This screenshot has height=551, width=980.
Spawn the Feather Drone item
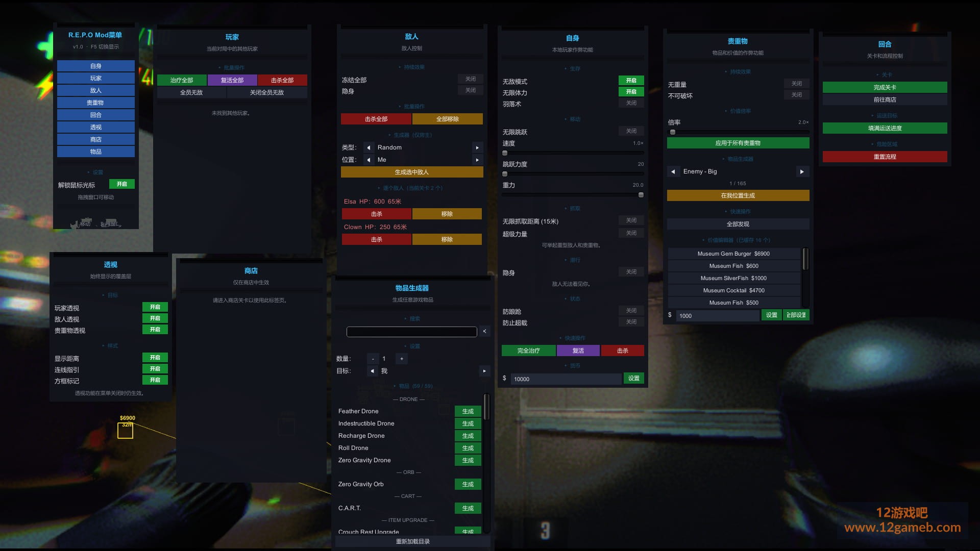coord(468,411)
